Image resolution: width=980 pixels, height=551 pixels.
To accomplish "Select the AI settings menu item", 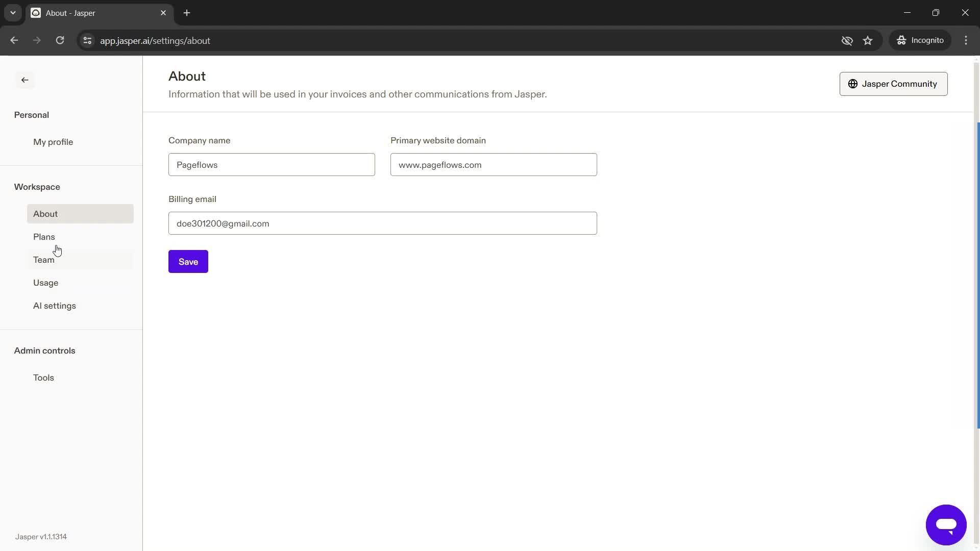I will click(55, 306).
